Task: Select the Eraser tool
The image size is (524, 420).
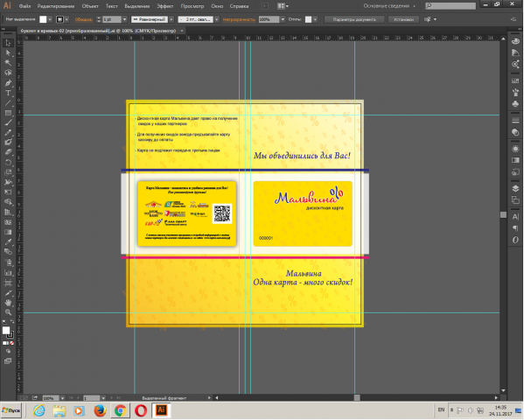Action: 8,152
